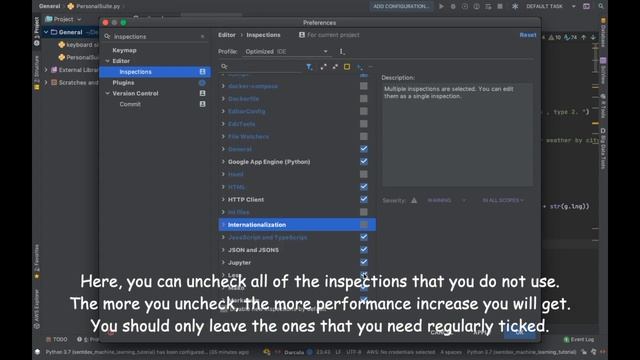
Task: Click the Debug bug icon in the toolbar
Action: (x=453, y=7)
